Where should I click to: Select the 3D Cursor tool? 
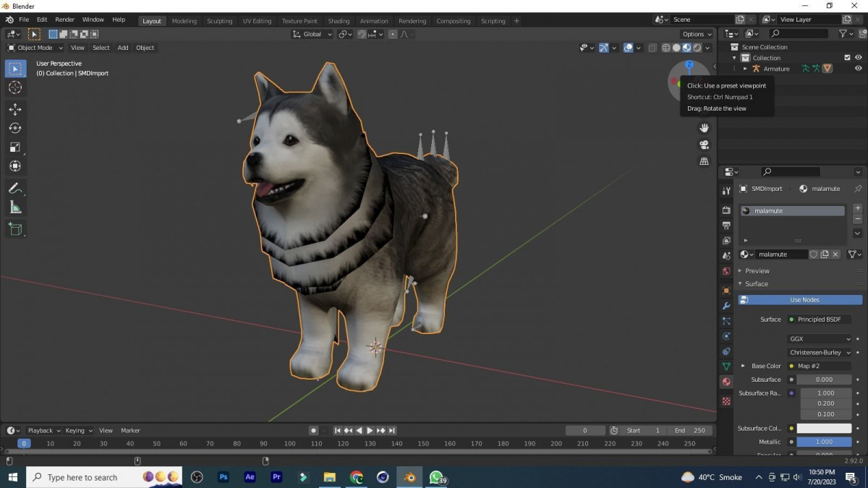point(15,87)
